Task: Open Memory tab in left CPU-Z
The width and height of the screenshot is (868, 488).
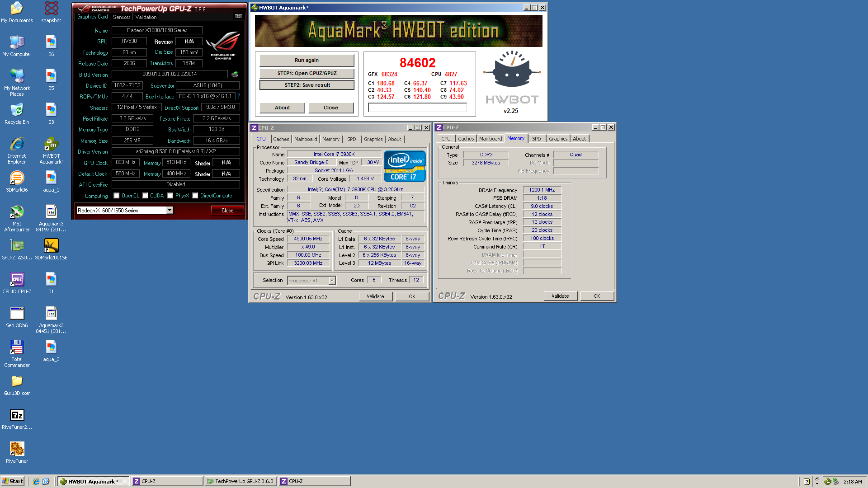Action: coord(331,139)
